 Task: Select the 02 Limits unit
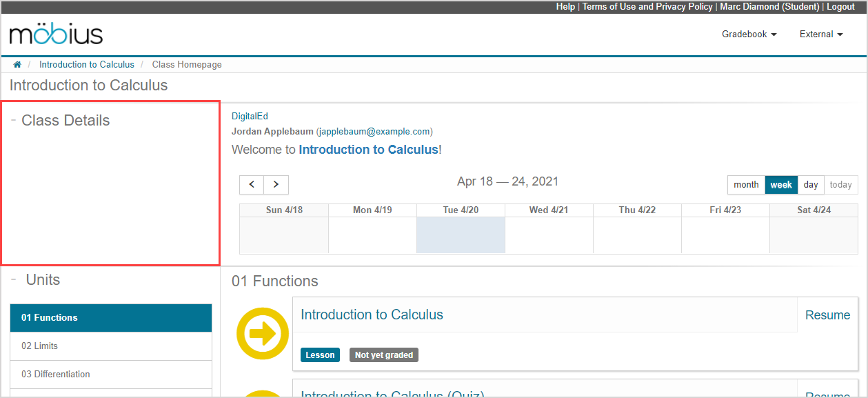click(x=111, y=346)
